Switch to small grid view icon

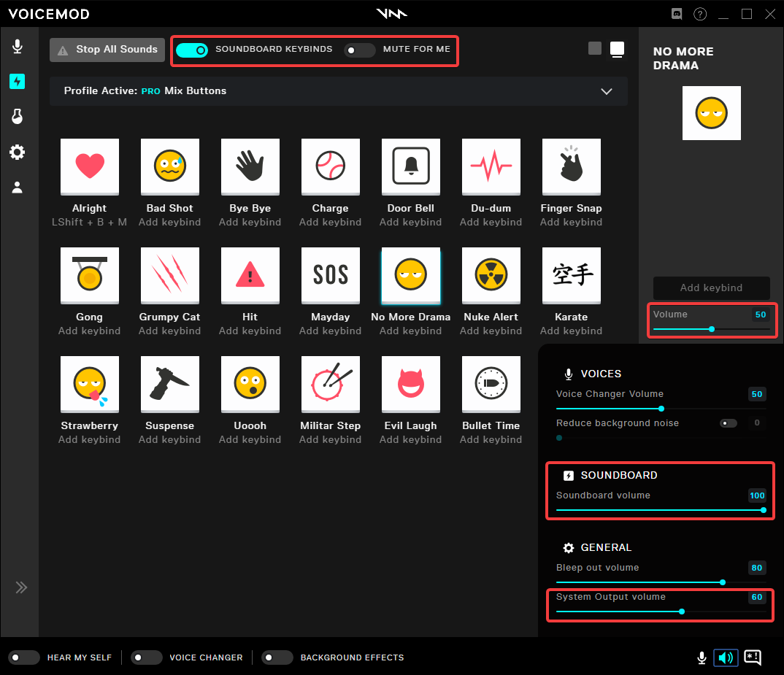595,48
